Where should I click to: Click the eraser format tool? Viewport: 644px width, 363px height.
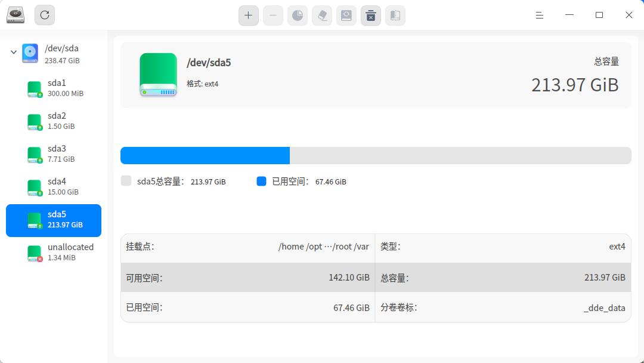(x=322, y=16)
